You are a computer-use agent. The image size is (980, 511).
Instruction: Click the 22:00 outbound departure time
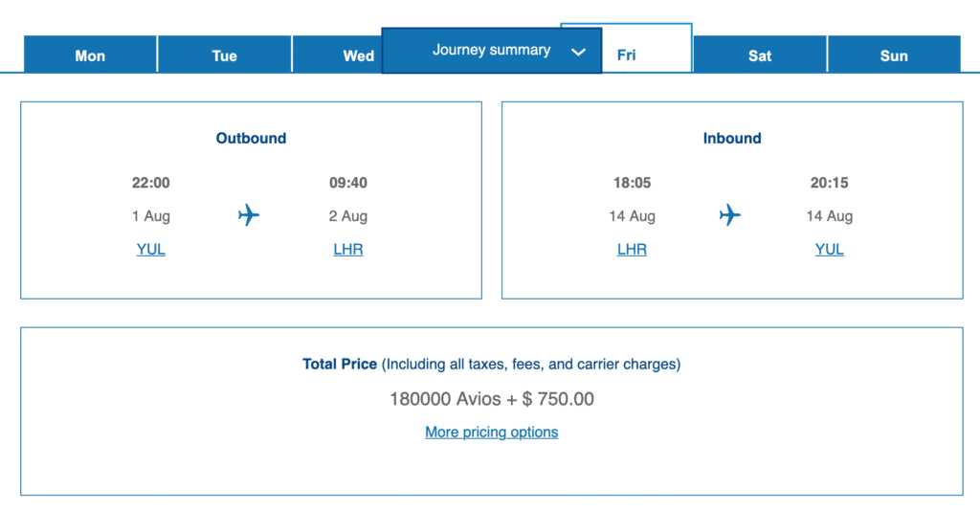(x=151, y=183)
